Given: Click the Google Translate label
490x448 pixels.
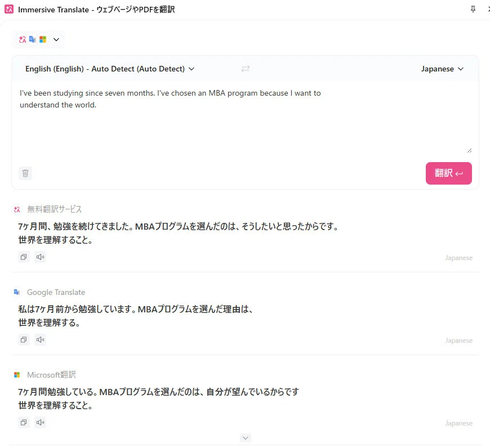Looking at the screenshot, I should click(56, 292).
